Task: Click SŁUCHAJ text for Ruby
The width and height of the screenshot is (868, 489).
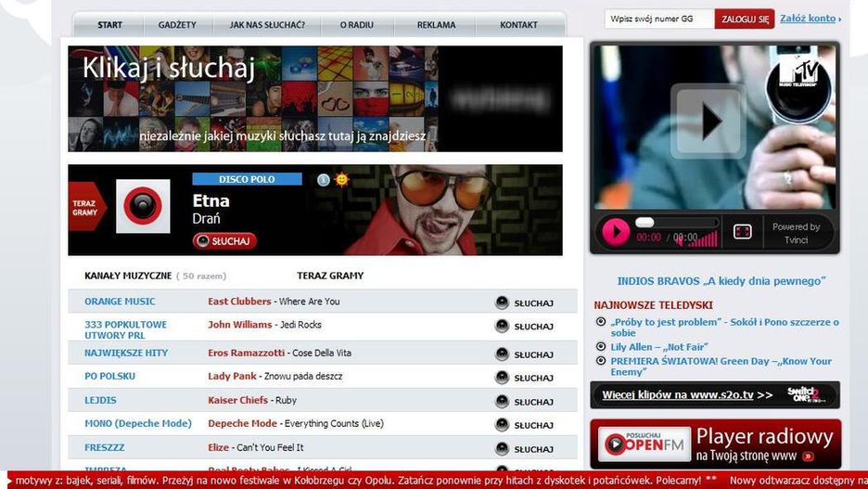Action: 533,402
